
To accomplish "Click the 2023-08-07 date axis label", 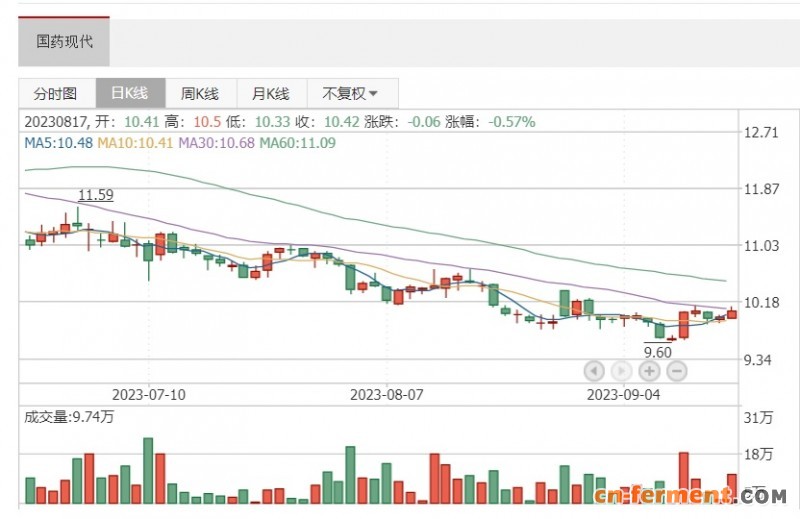I will point(388,394).
